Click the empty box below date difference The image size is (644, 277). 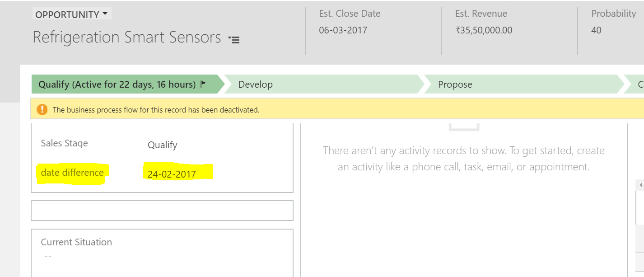(x=162, y=211)
